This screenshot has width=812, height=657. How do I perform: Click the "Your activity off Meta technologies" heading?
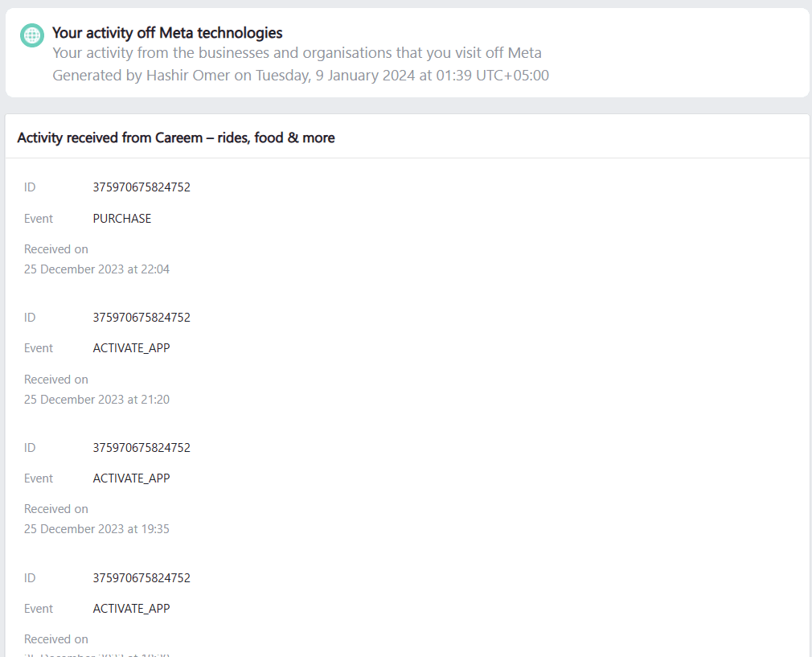click(x=167, y=33)
